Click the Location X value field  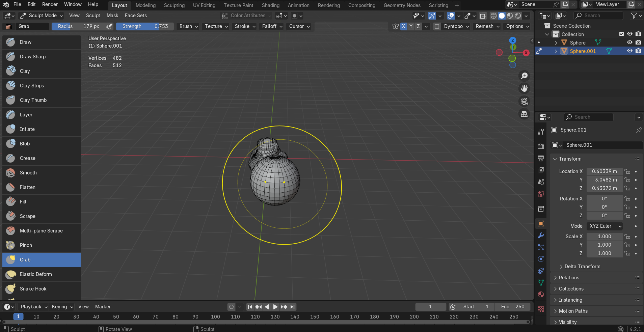pyautogui.click(x=604, y=171)
